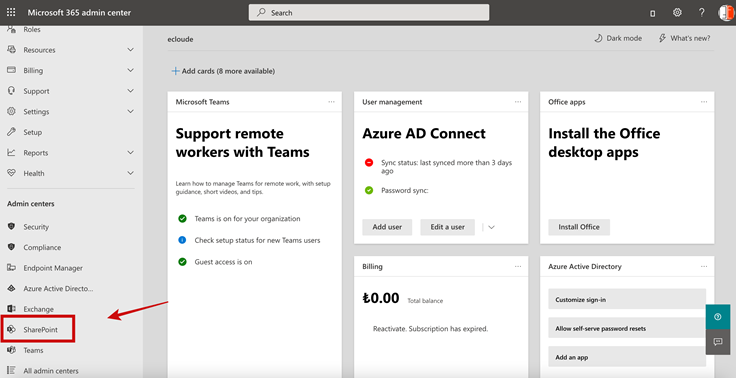Toggle Dark mode
The height and width of the screenshot is (378, 736).
[x=618, y=39]
